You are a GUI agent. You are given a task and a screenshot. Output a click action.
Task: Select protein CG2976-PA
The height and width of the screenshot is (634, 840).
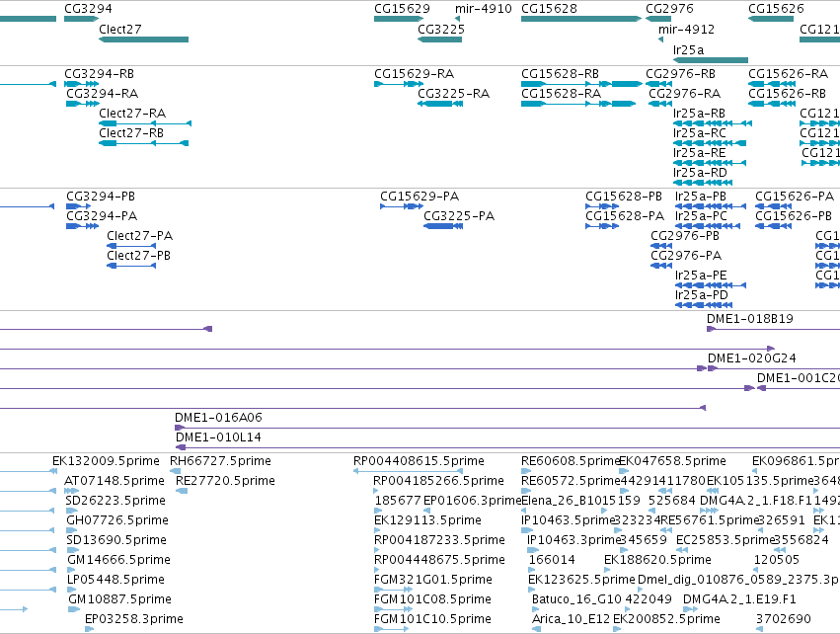tap(686, 256)
